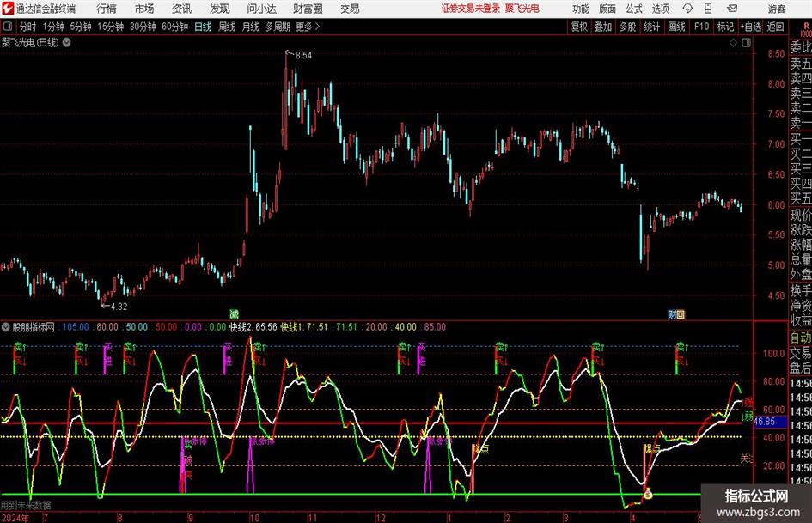Click the 4.32 low price label

pos(119,307)
